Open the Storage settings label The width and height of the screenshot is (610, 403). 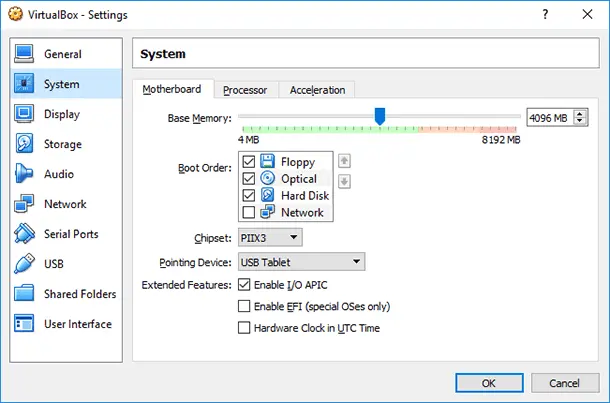63,144
